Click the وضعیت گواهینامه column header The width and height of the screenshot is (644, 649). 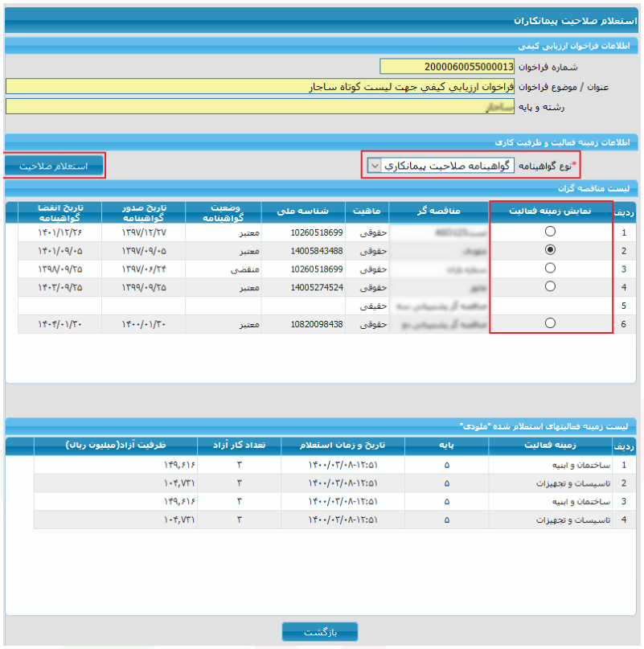(224, 212)
